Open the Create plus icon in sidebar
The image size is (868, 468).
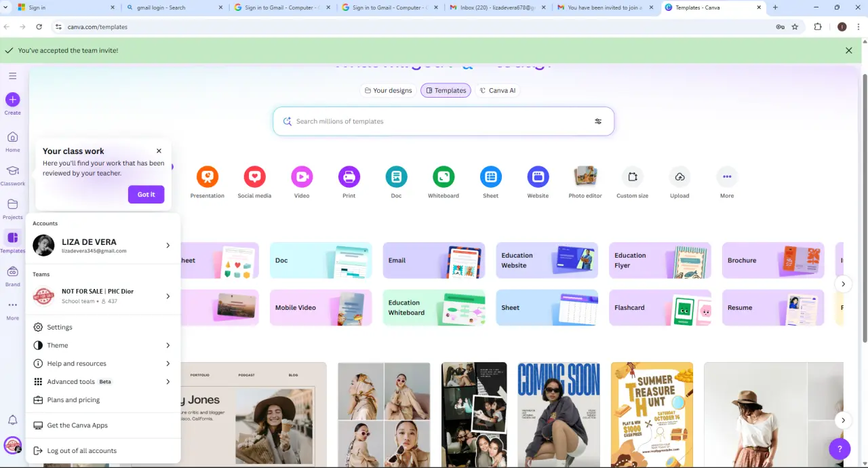coord(12,100)
